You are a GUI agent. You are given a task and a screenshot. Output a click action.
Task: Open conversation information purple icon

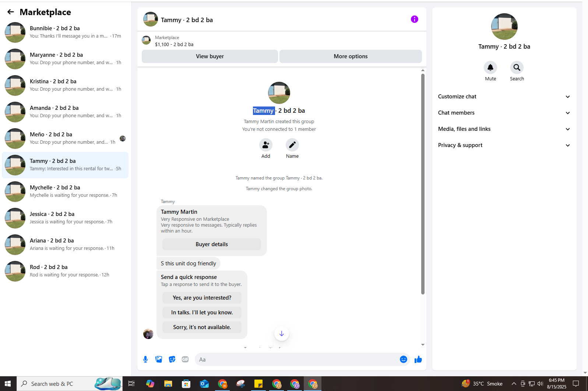tap(415, 19)
